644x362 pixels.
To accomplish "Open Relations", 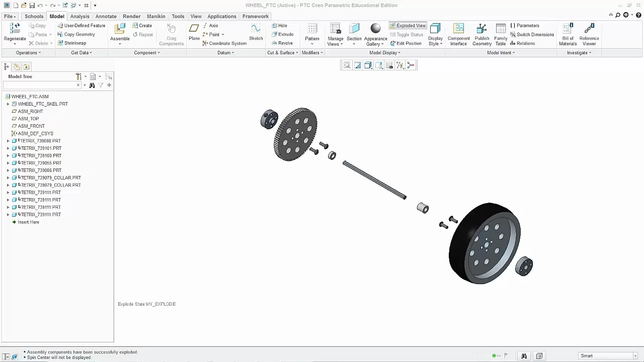I will tap(522, 43).
